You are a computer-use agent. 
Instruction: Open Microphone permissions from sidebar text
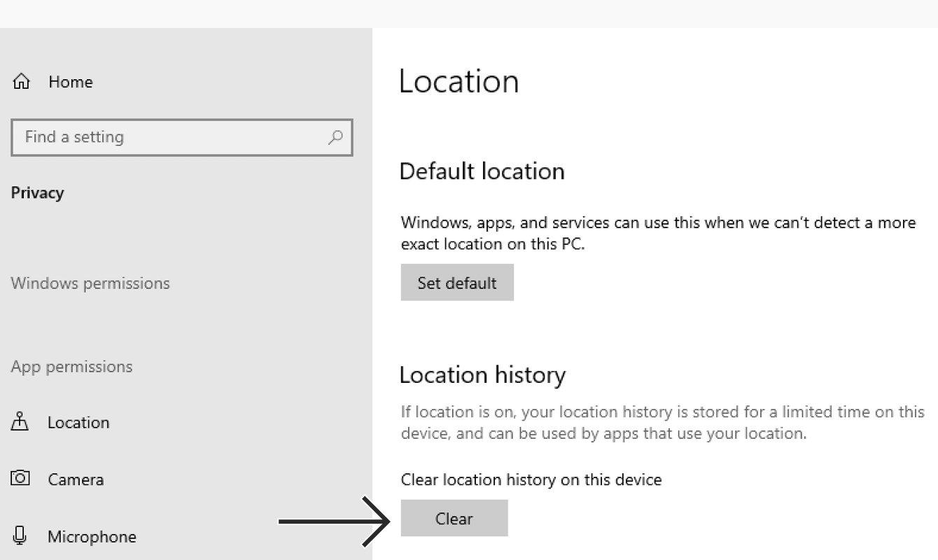(92, 537)
